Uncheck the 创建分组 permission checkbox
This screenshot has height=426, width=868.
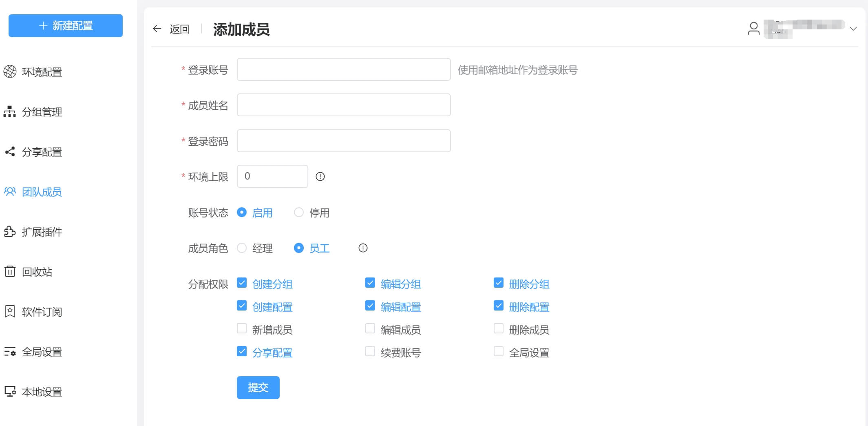(x=242, y=283)
